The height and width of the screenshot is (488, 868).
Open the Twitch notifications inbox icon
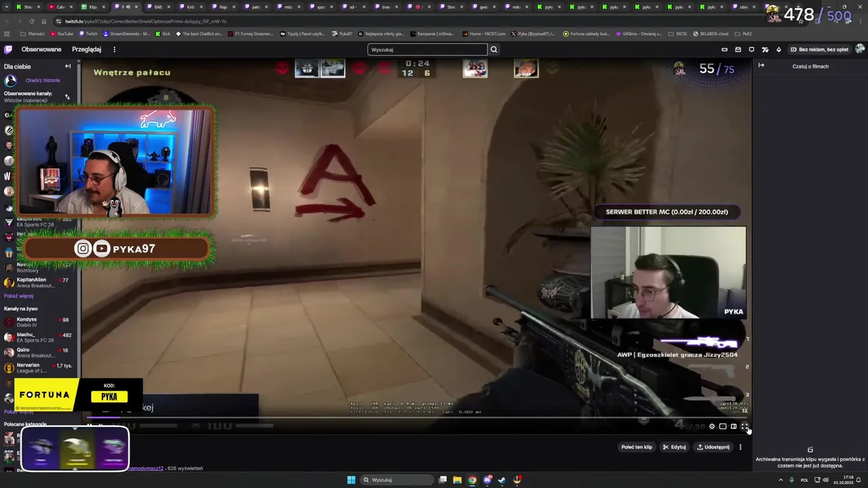(738, 49)
